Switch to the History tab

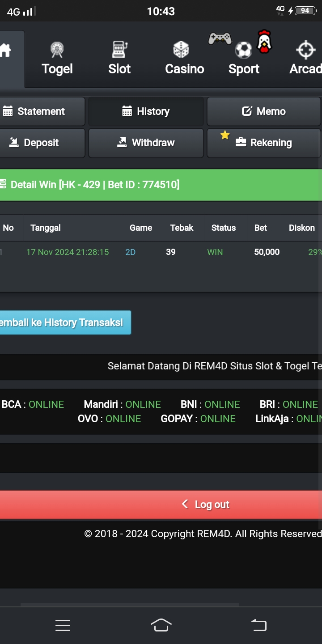coord(146,111)
